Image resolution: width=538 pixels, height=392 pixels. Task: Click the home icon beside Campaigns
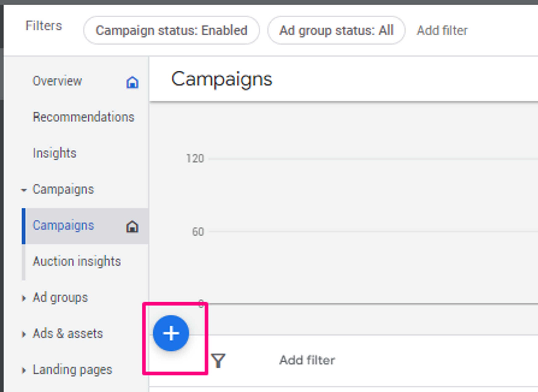132,226
